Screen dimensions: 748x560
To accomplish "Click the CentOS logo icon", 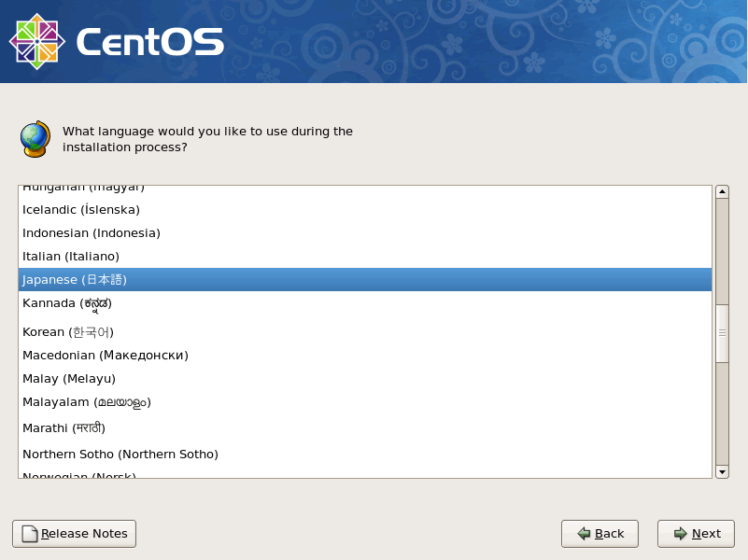I will pyautogui.click(x=37, y=41).
